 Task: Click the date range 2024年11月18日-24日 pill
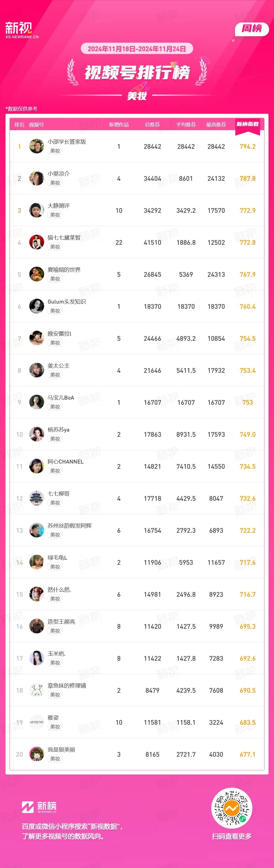point(137,49)
